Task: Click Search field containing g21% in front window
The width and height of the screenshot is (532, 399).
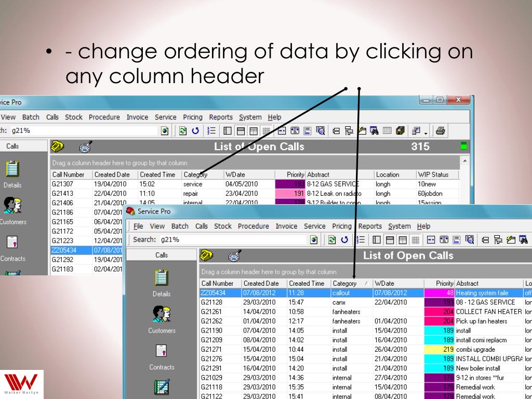Action: click(x=233, y=240)
